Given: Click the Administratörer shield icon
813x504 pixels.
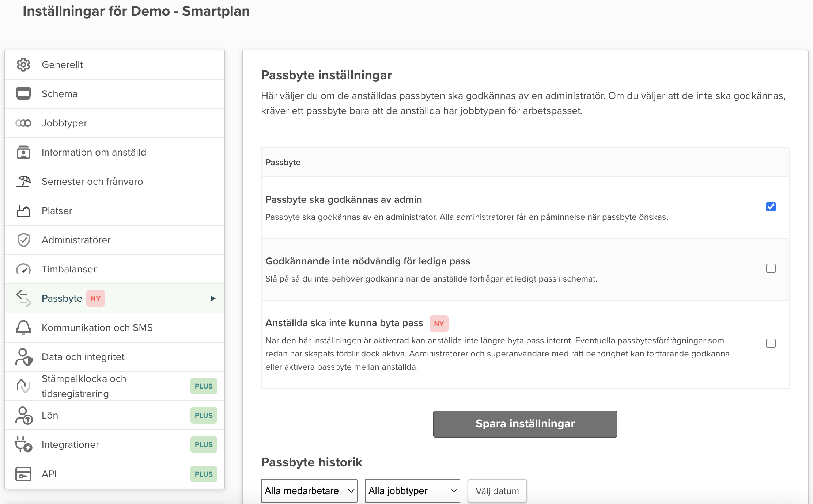Looking at the screenshot, I should click(23, 240).
